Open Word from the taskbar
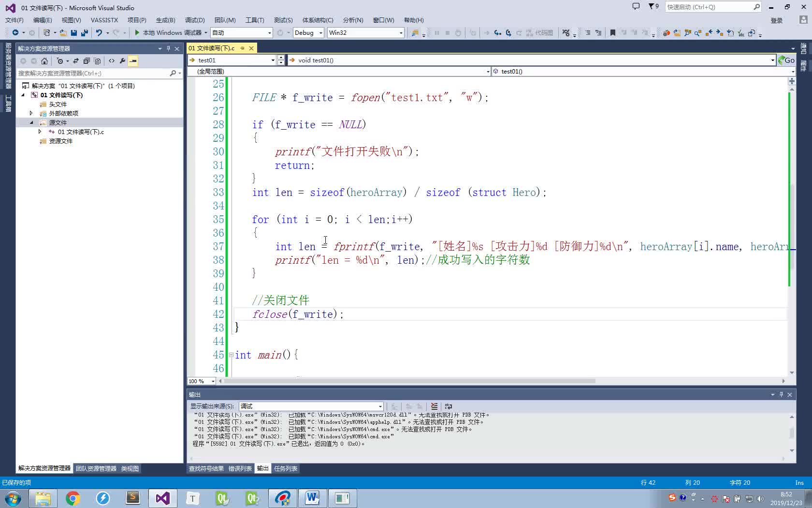Screen dimensions: 812x508 click(312, 498)
